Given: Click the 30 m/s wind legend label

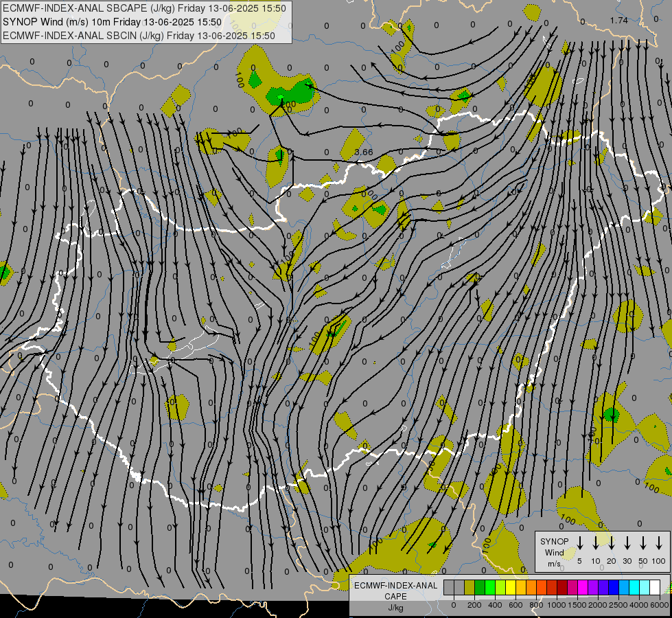Looking at the screenshot, I should pos(627,561).
